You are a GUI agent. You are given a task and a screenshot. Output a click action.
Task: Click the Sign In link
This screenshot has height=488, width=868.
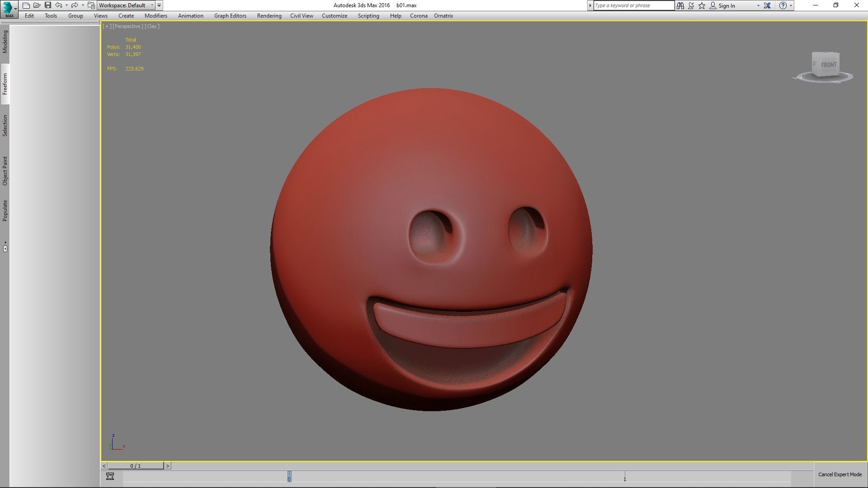pyautogui.click(x=726, y=6)
